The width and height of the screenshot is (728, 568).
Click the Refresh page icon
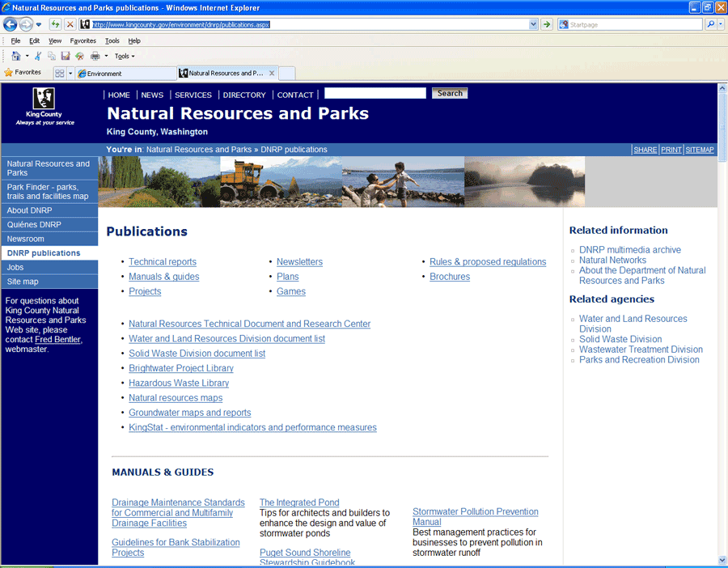click(55, 24)
